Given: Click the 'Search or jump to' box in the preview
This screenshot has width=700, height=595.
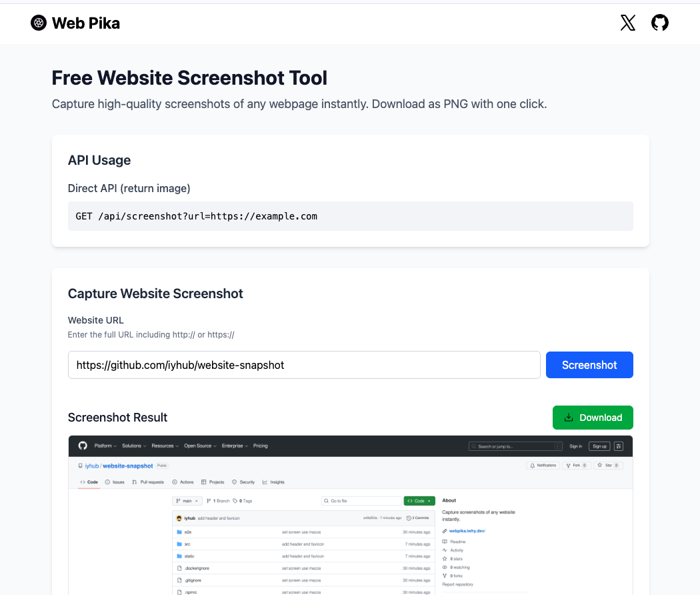Looking at the screenshot, I should (x=515, y=446).
